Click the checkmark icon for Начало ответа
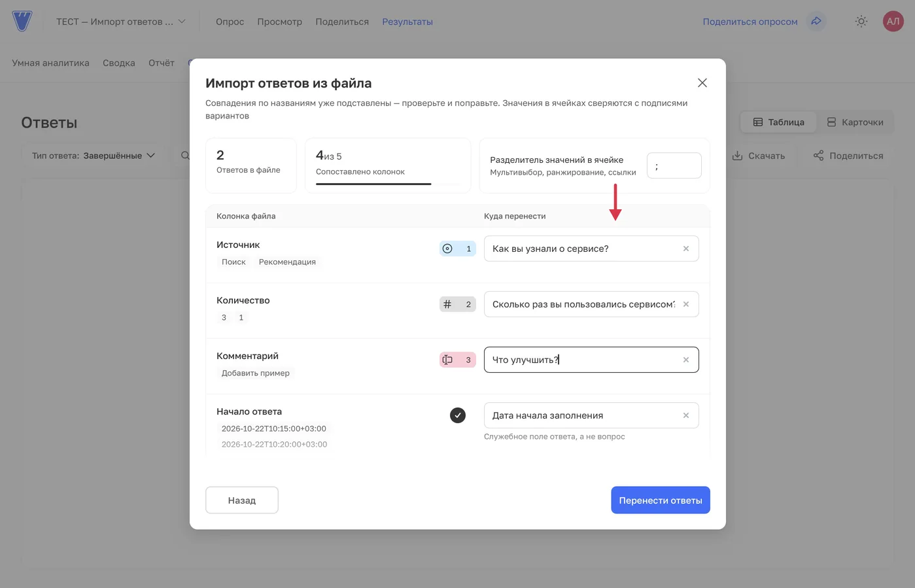The width and height of the screenshot is (915, 588). 458,415
